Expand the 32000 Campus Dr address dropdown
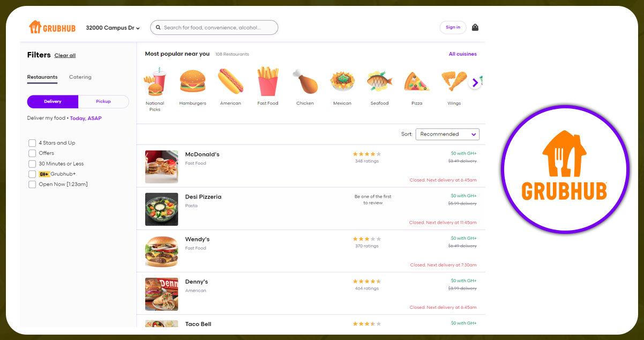The image size is (644, 340). [x=113, y=28]
